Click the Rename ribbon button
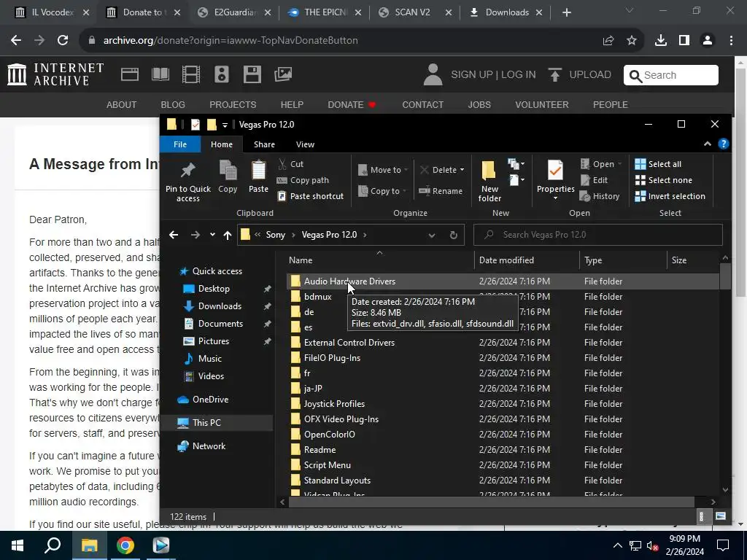This screenshot has width=747, height=560. click(440, 191)
